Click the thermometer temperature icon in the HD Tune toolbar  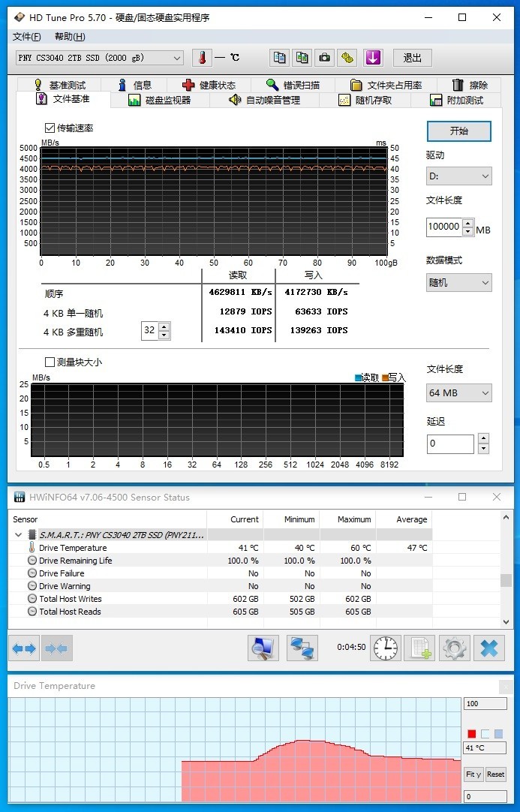(x=202, y=58)
